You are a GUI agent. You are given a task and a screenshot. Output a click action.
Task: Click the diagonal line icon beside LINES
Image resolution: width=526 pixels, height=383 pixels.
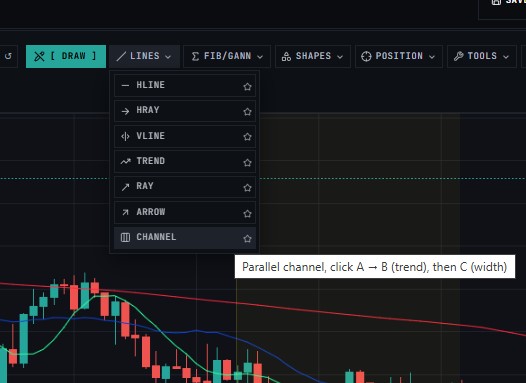121,56
